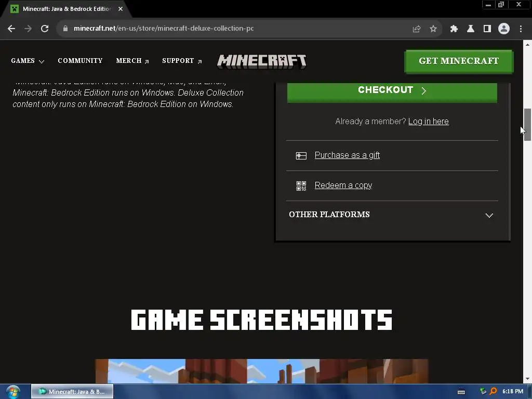
Task: Open the Support external link
Action: [182, 61]
